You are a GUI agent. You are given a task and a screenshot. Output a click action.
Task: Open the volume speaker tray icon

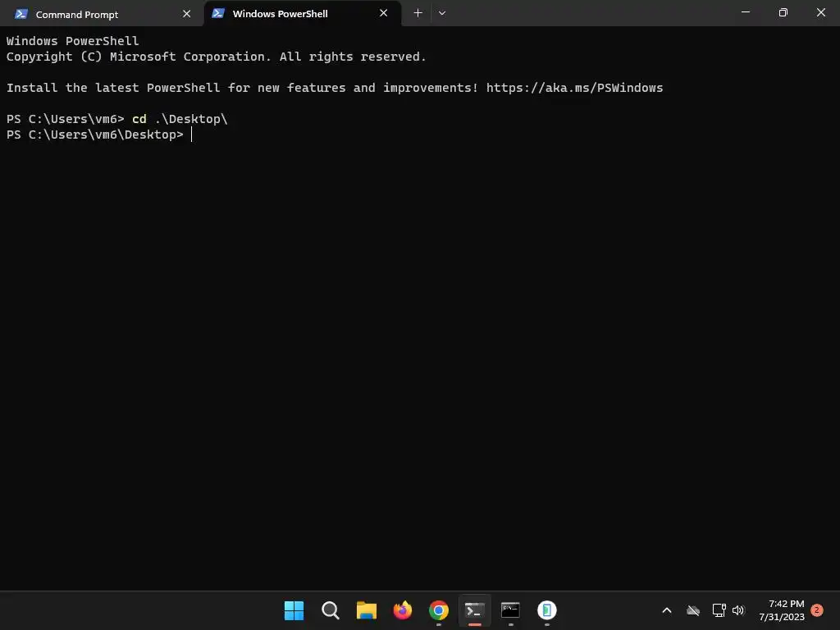[738, 610]
